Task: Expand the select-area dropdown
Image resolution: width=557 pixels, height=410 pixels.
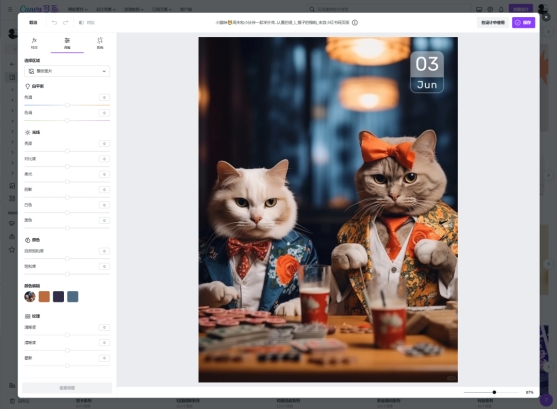Action: [x=67, y=71]
